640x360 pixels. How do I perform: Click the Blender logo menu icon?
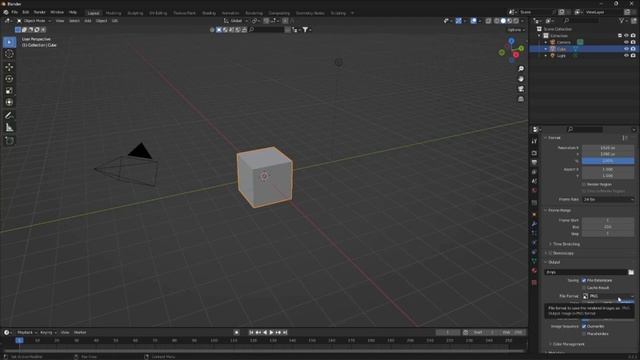[x=6, y=12]
